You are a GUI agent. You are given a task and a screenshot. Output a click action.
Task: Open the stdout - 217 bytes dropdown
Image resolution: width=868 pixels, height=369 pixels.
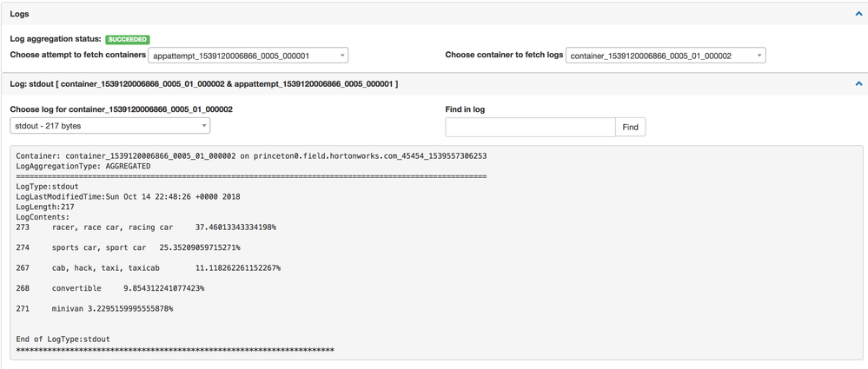110,126
